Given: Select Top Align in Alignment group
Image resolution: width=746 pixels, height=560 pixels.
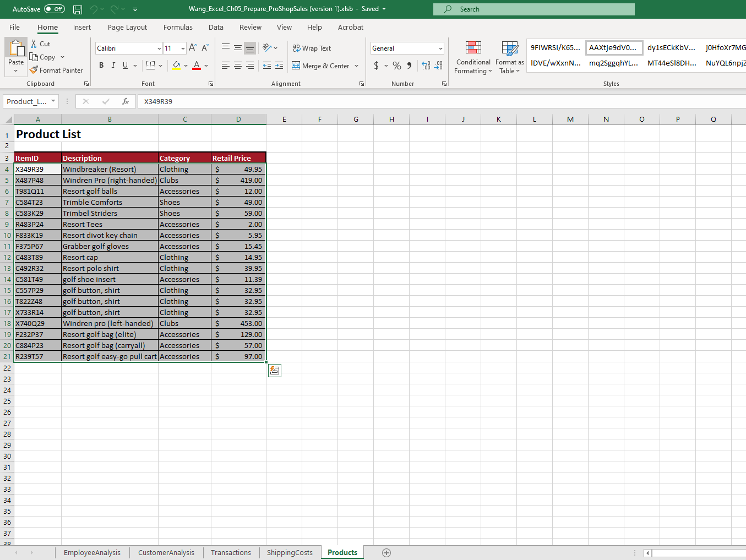Looking at the screenshot, I should (x=226, y=48).
